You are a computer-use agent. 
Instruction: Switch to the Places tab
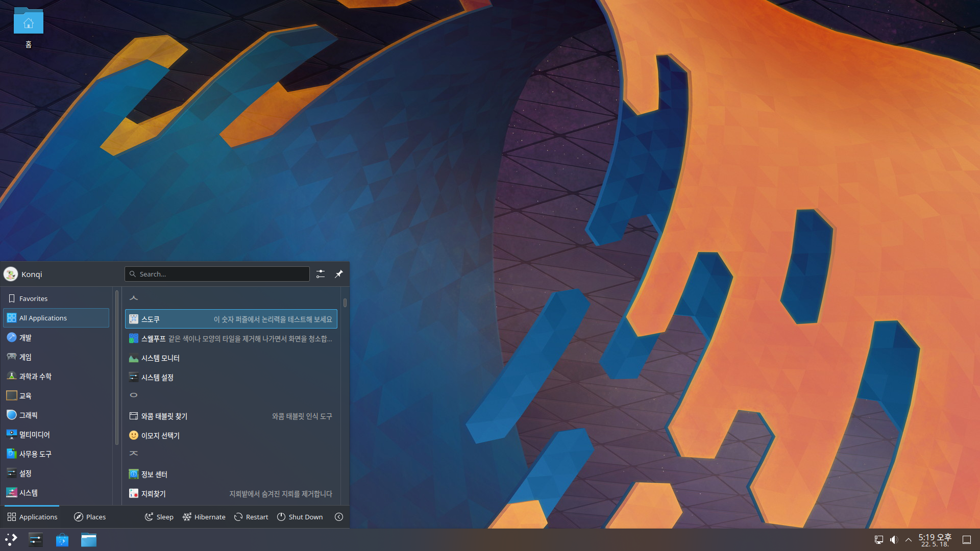90,517
